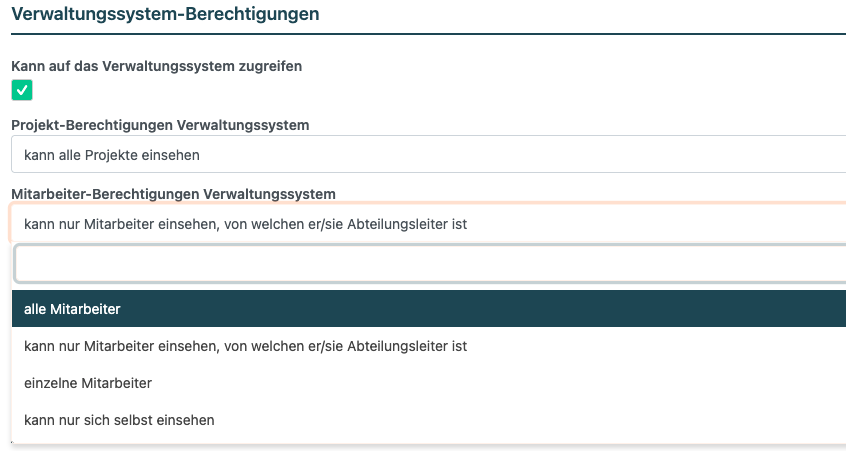846x451 pixels.
Task: Toggle the green checked access checkbox
Action: point(22,91)
